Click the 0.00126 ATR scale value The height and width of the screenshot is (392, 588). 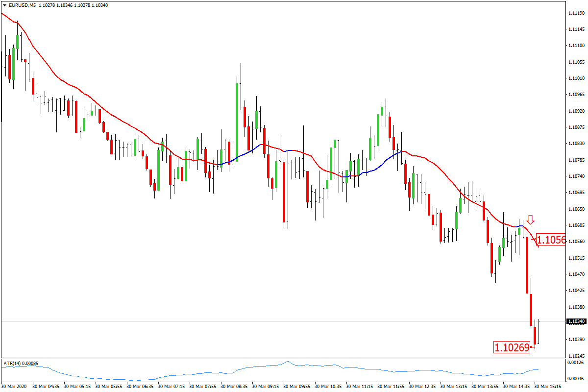pyautogui.click(x=577, y=362)
